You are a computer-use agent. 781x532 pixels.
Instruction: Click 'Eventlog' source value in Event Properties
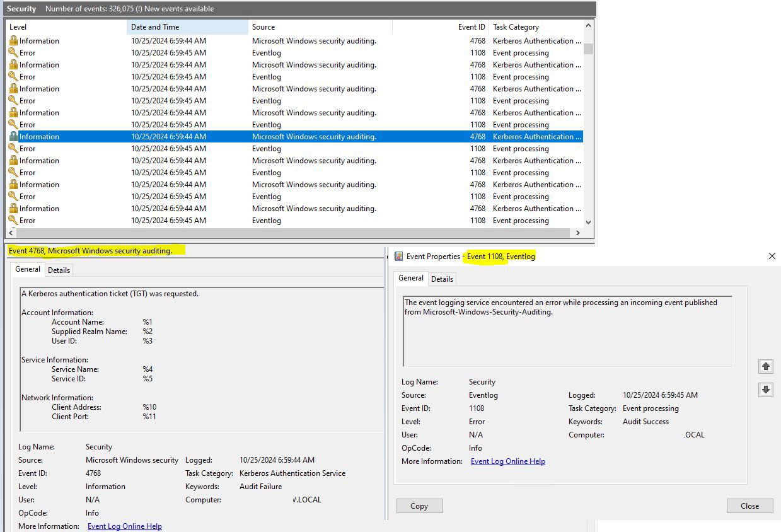483,395
